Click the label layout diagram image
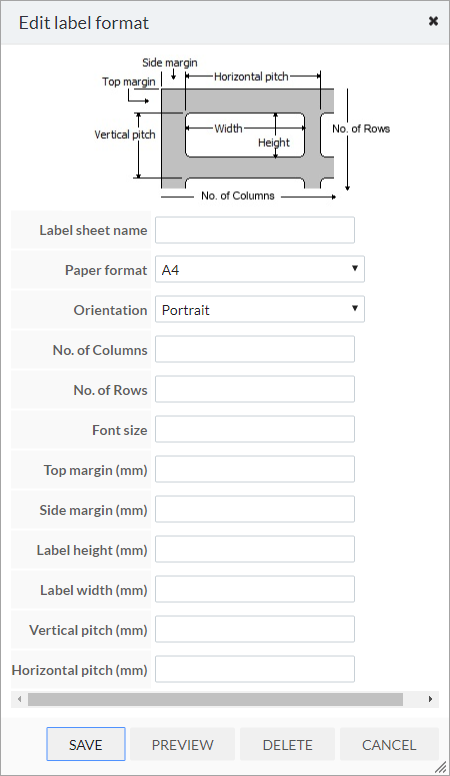Image resolution: width=450 pixels, height=776 pixels. pyautogui.click(x=242, y=130)
